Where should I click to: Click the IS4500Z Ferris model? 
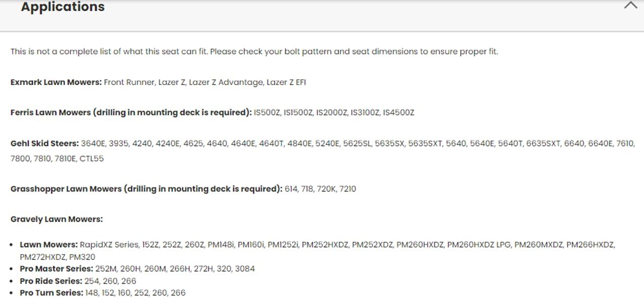(x=398, y=112)
